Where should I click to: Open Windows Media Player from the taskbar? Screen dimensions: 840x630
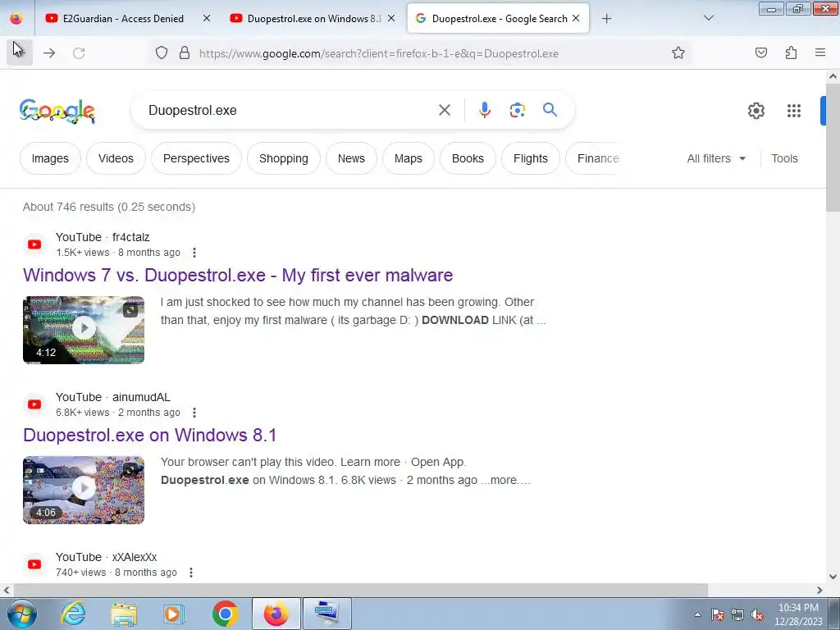(174, 614)
